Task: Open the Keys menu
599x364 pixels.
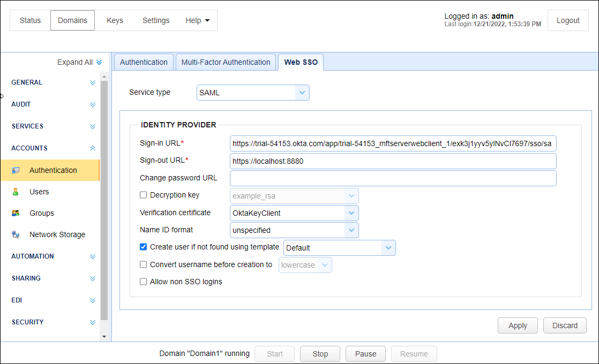Action: point(115,20)
